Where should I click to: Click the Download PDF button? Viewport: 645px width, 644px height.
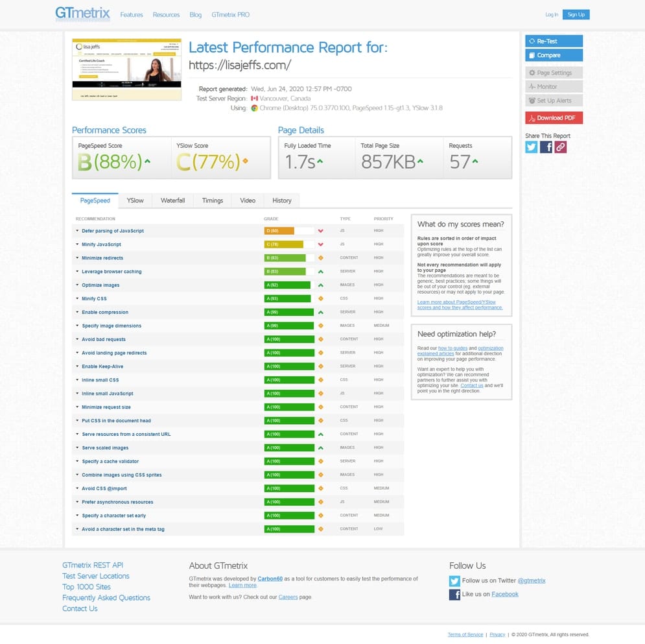click(x=554, y=118)
